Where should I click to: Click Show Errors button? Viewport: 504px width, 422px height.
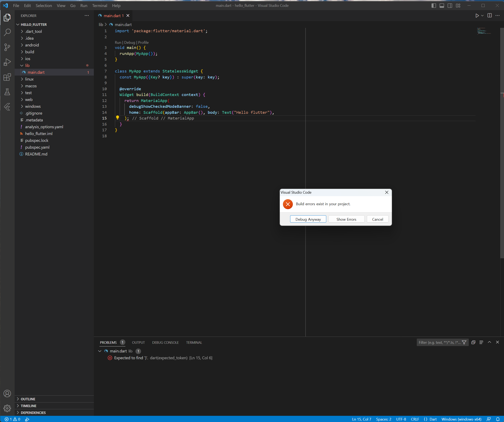click(346, 219)
